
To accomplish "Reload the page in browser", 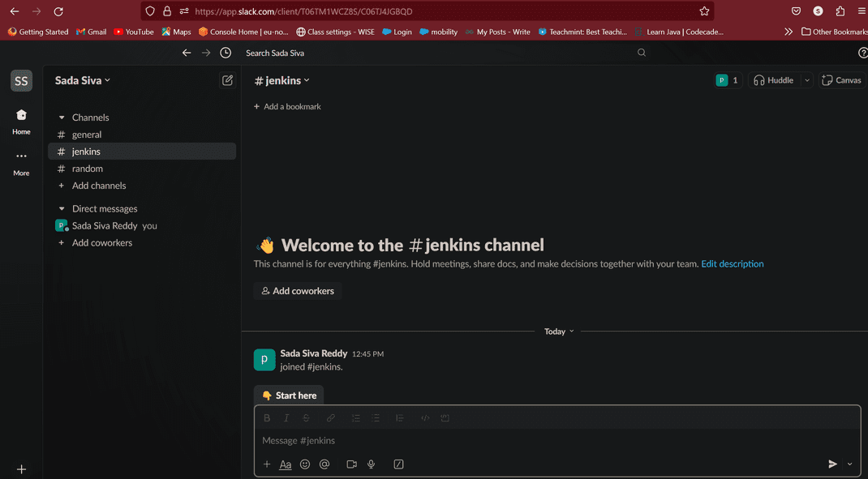I will point(58,11).
